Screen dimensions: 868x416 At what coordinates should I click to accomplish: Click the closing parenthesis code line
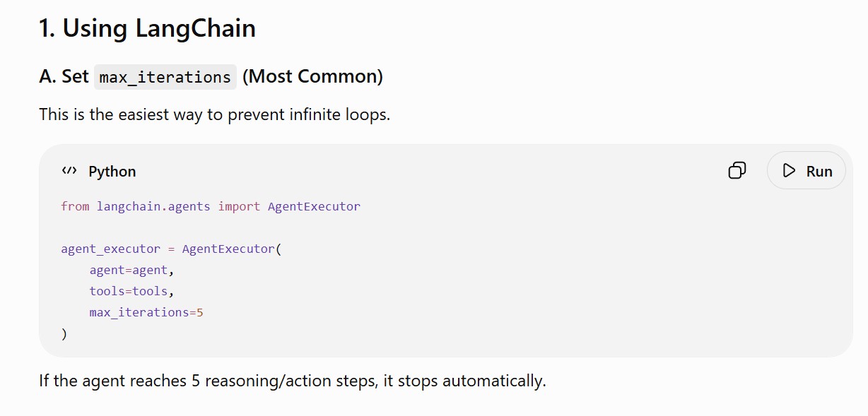click(x=64, y=334)
